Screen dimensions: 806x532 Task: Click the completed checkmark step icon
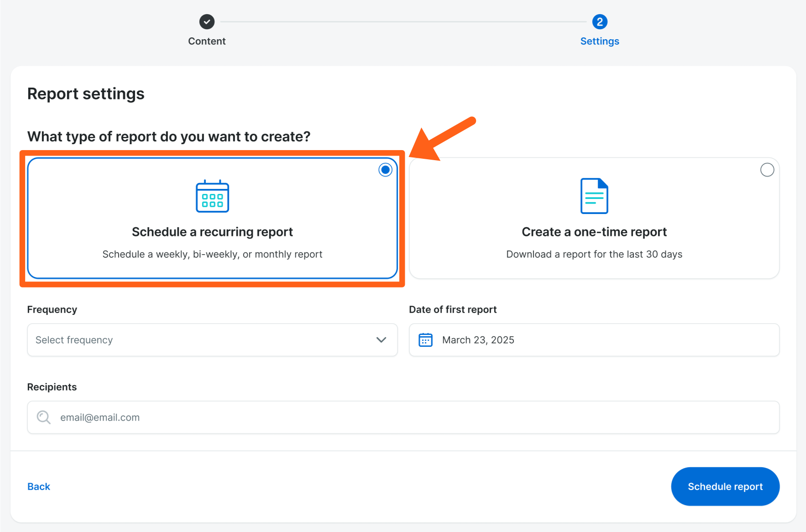coord(207,21)
